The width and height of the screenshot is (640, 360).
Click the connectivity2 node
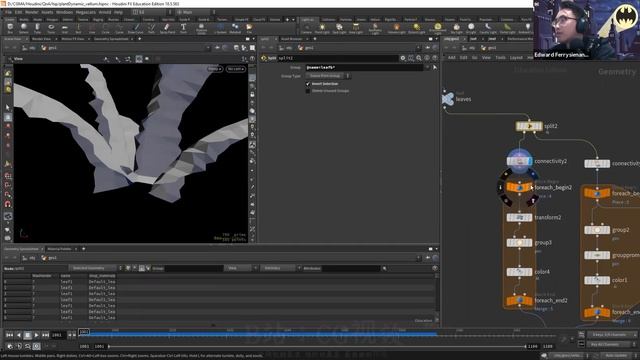[520, 161]
